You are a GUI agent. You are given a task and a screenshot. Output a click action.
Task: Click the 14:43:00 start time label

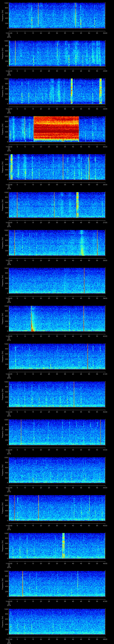pos(9,487)
